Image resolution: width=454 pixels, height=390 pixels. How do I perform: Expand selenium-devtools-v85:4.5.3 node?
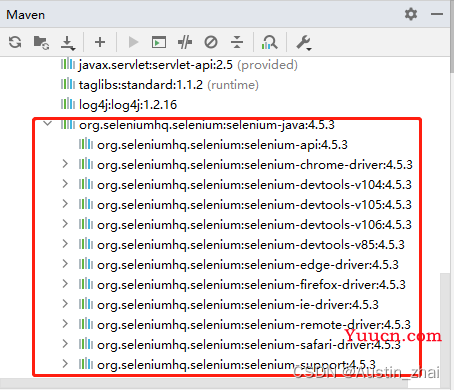[x=65, y=244]
